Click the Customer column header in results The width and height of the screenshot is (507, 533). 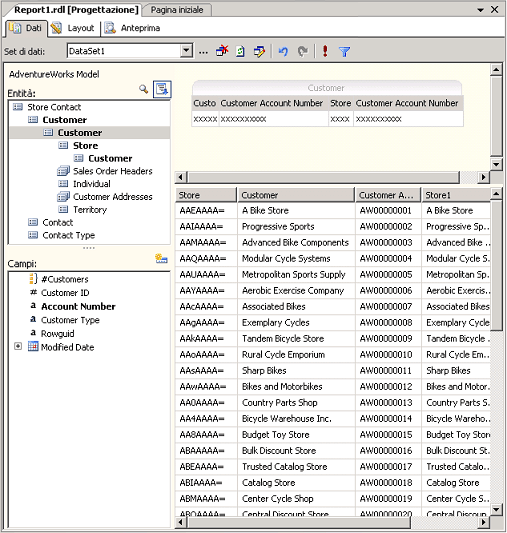pos(296,195)
